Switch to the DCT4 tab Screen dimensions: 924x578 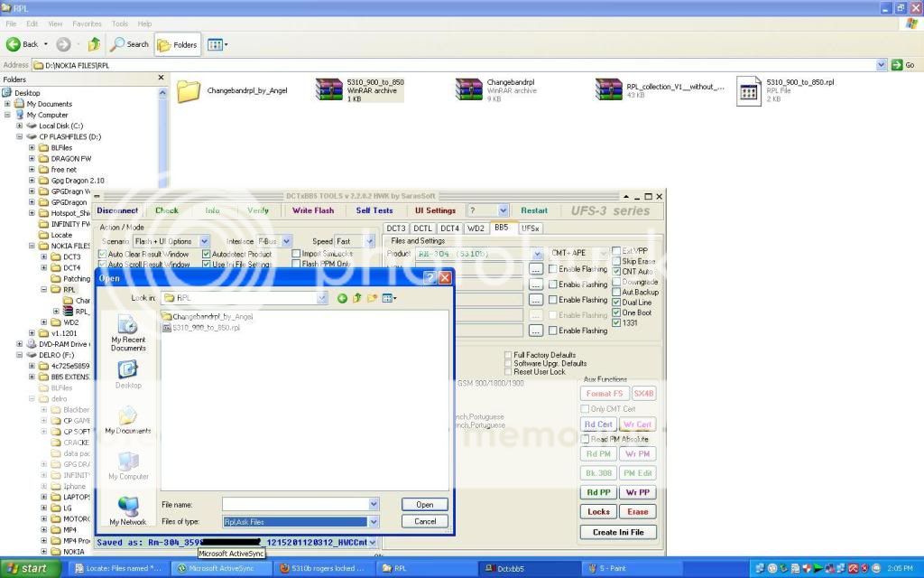tap(449, 228)
